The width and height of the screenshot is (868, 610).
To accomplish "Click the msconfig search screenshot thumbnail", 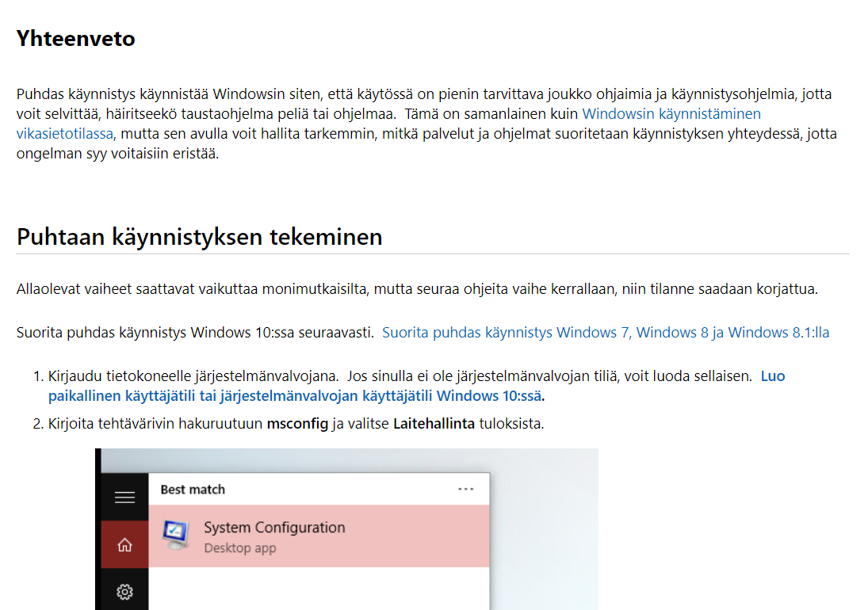I will (346, 529).
